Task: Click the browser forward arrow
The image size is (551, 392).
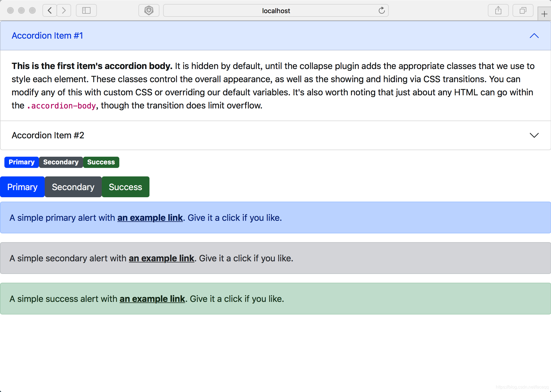Action: [64, 10]
